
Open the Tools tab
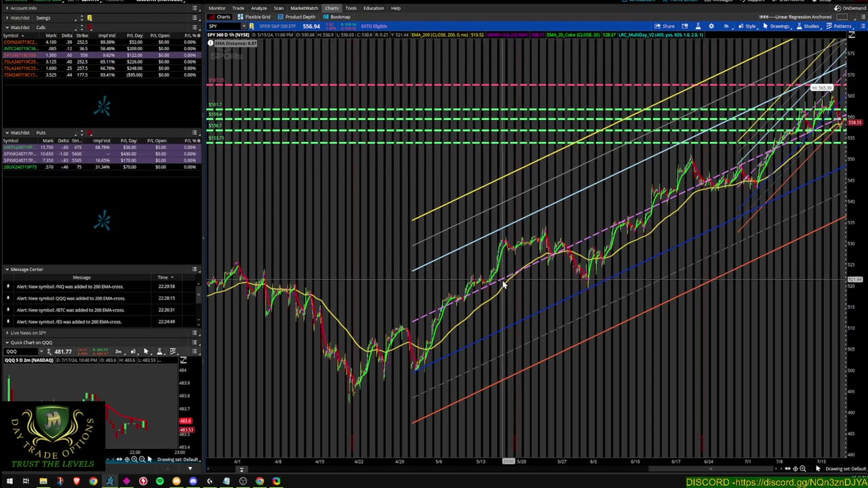pos(351,8)
